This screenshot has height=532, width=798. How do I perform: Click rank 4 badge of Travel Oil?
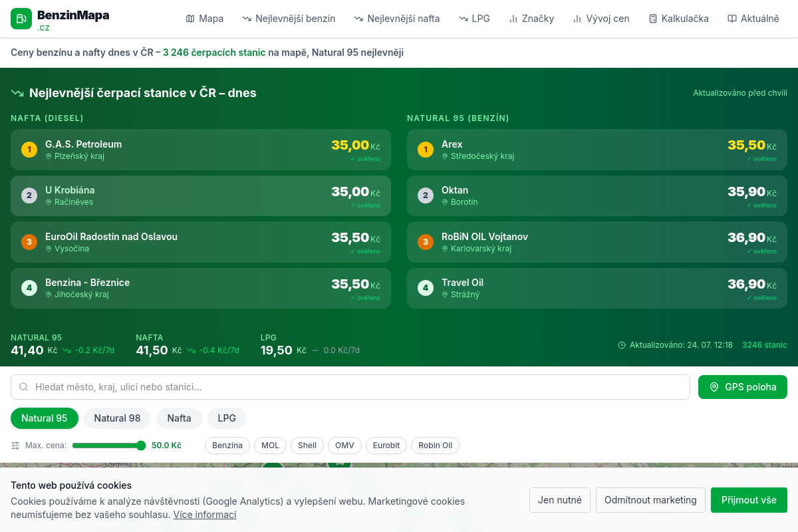coord(426,288)
